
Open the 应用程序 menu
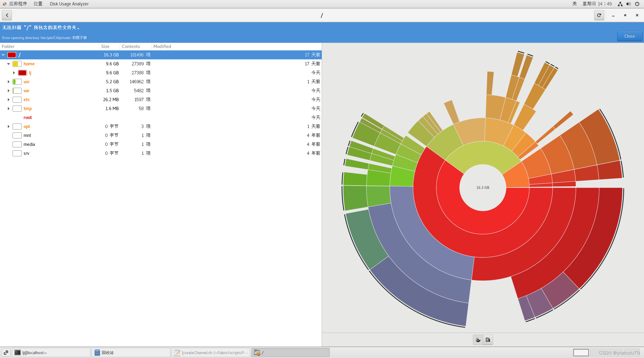[18, 4]
